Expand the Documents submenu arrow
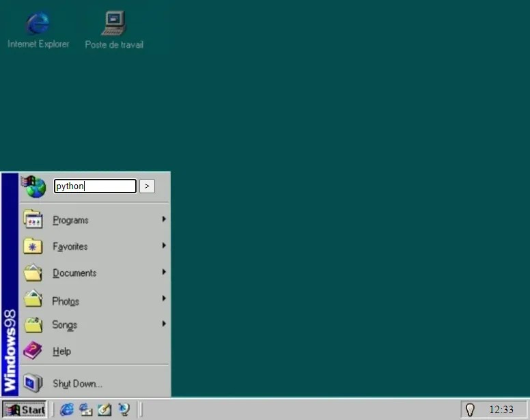The image size is (530, 420). 164,272
